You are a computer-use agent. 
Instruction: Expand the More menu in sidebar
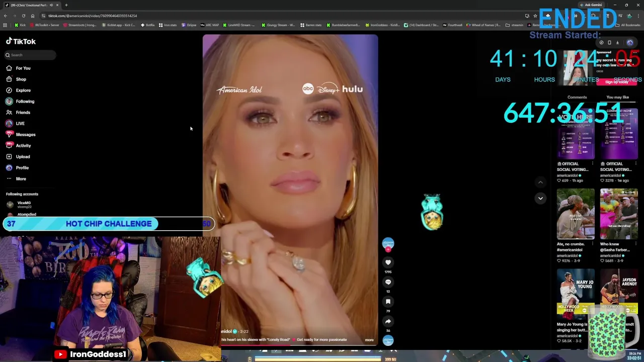16,178
